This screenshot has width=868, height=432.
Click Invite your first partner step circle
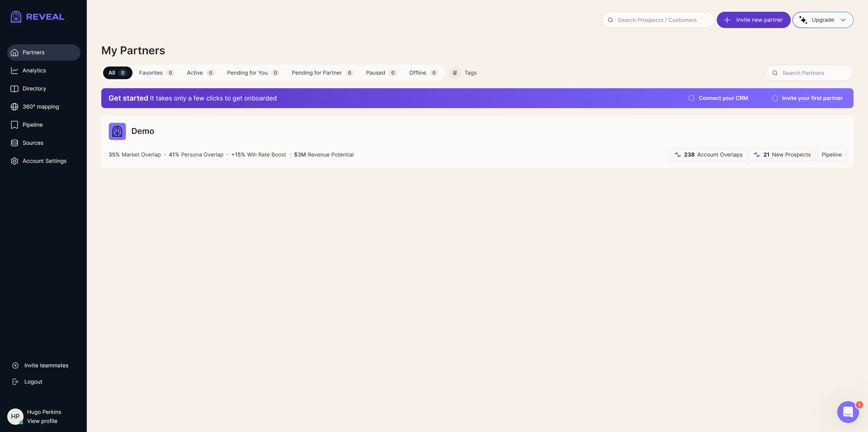pyautogui.click(x=775, y=98)
